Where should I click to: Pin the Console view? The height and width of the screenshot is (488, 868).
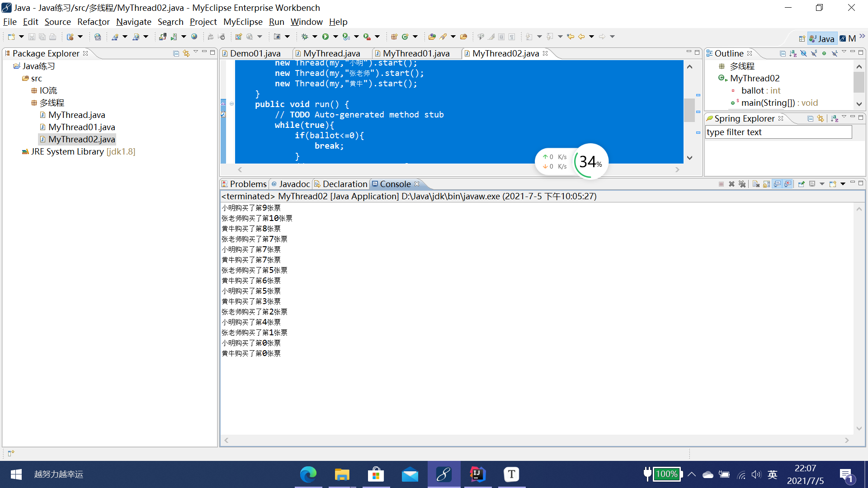(x=801, y=184)
